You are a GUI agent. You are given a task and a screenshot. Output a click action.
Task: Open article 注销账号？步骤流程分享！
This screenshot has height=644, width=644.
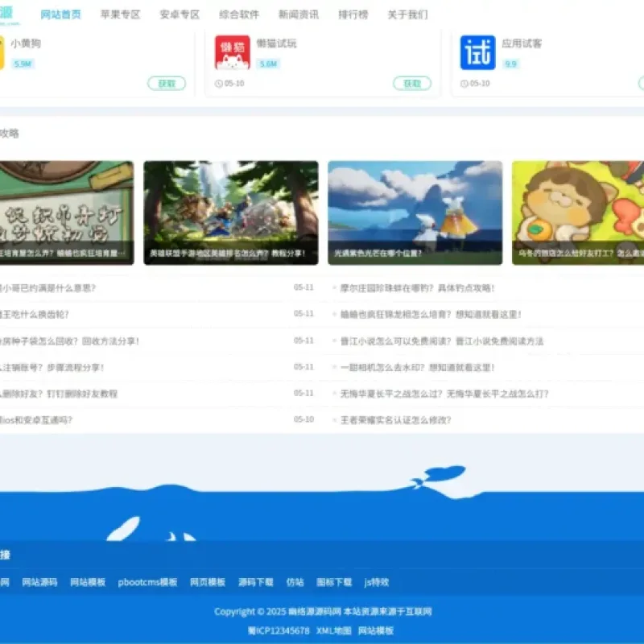[52, 367]
